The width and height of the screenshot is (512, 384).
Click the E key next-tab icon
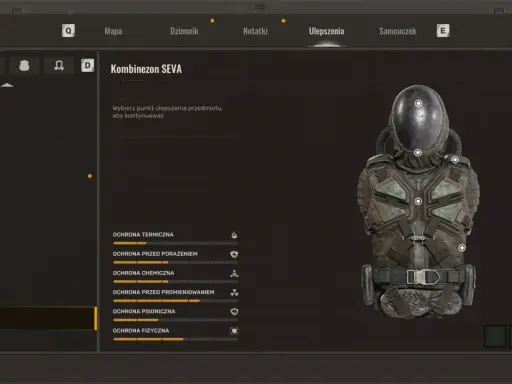click(443, 31)
